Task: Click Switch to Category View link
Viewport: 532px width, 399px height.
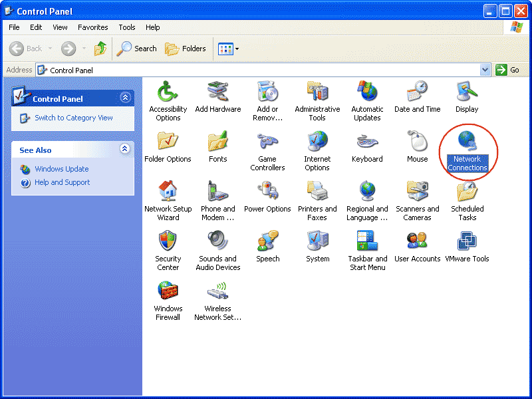Action: pyautogui.click(x=74, y=118)
